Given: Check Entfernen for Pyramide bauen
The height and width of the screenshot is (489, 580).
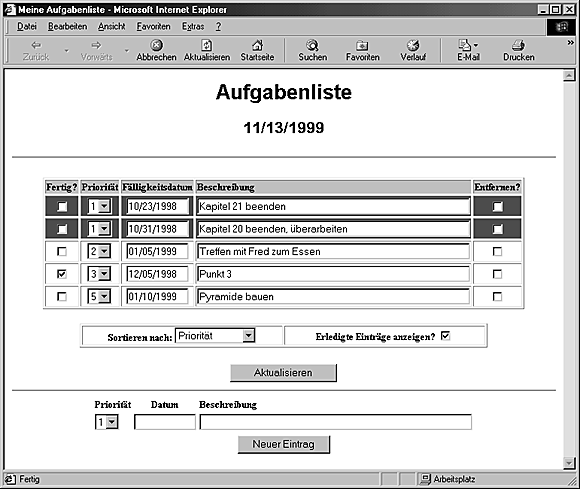Looking at the screenshot, I should (498, 297).
